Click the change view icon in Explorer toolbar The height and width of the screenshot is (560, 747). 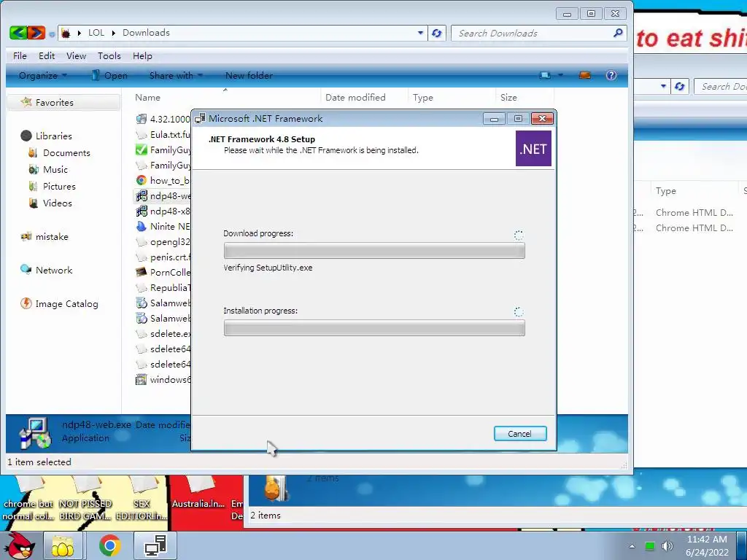[x=545, y=75]
